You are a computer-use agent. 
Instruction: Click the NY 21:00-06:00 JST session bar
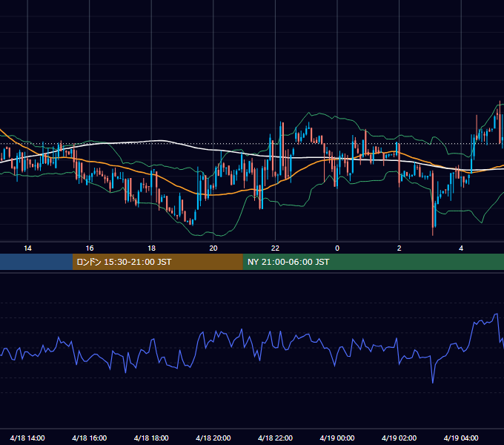point(373,262)
